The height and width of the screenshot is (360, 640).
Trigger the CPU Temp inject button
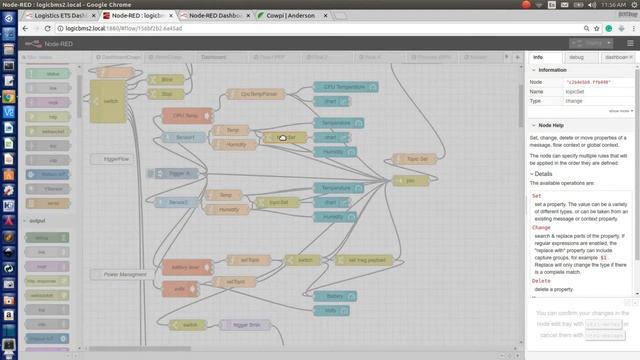(x=207, y=116)
